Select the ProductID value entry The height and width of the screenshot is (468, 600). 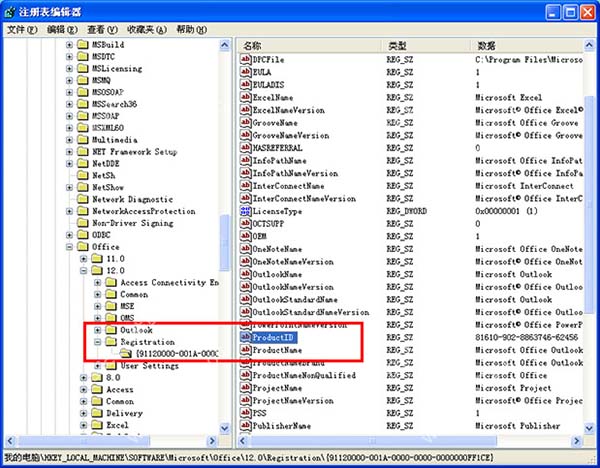pyautogui.click(x=272, y=337)
